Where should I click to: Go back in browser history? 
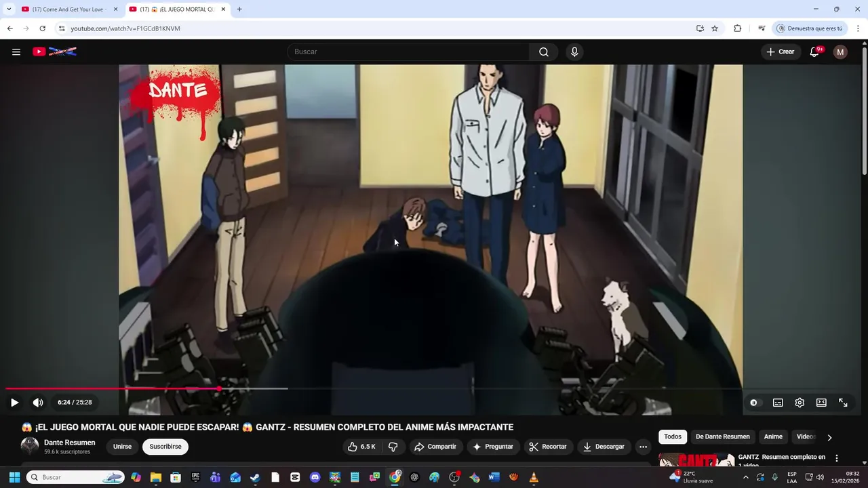coord(9,28)
